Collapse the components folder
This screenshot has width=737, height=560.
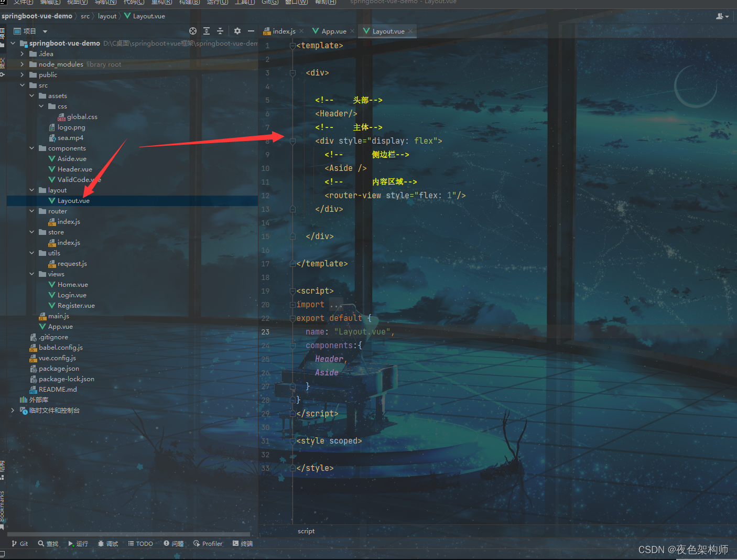(x=32, y=148)
